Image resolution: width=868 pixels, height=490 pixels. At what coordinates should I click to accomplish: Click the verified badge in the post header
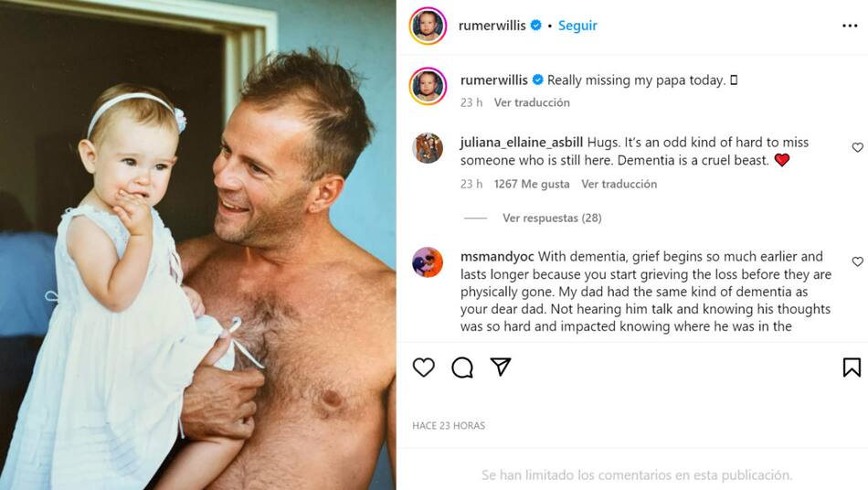tap(536, 26)
